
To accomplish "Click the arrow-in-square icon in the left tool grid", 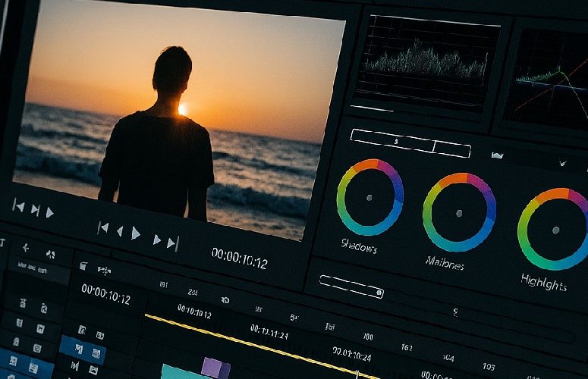I will tap(40, 329).
